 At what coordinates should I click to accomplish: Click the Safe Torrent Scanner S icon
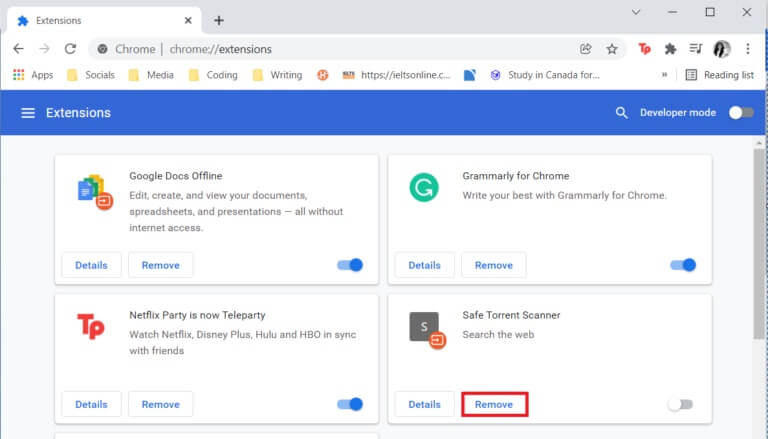pos(427,330)
